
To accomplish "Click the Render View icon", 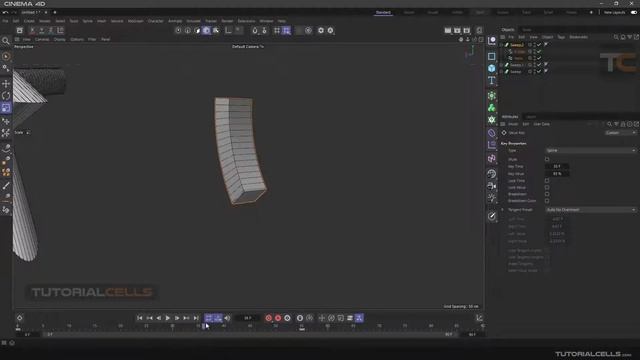I will 448,31.
